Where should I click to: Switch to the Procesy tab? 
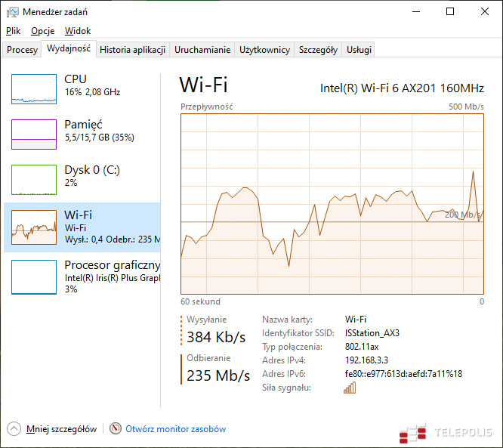point(22,50)
